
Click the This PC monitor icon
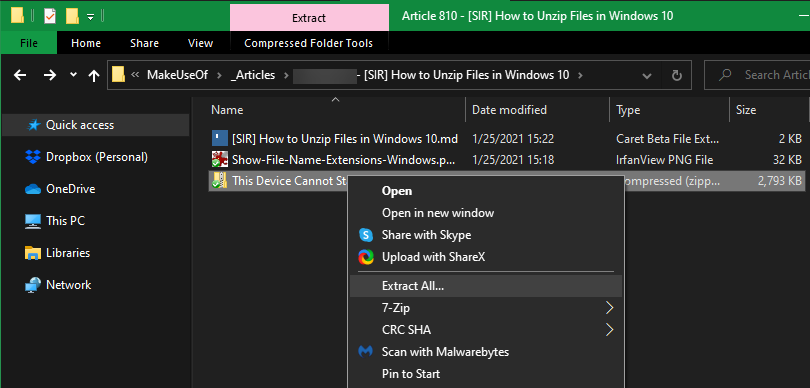coord(33,222)
